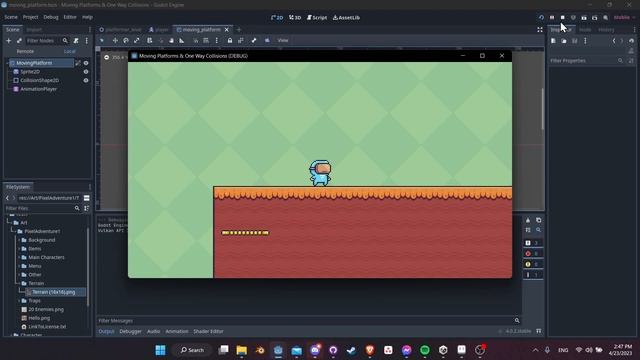Open the Mobile renderer dropdown

click(x=624, y=18)
